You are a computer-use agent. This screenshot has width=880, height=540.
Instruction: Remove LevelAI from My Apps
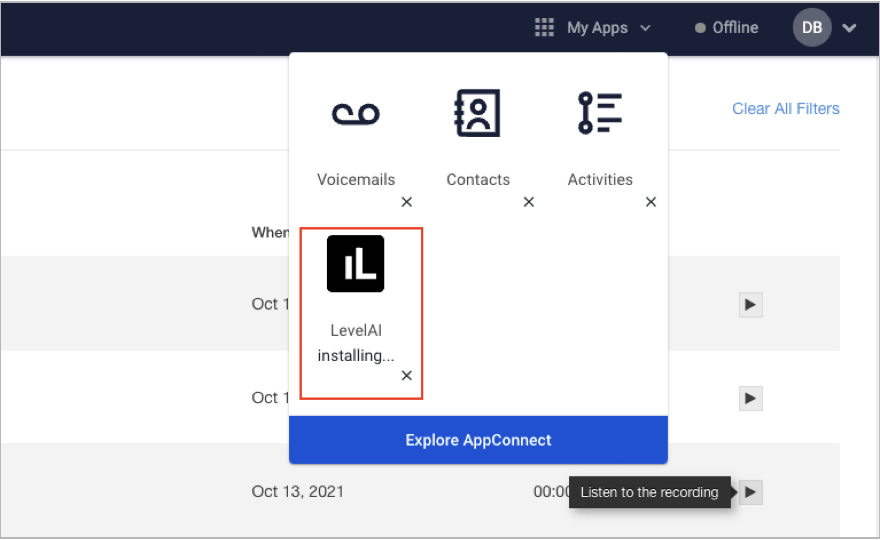[x=407, y=376]
